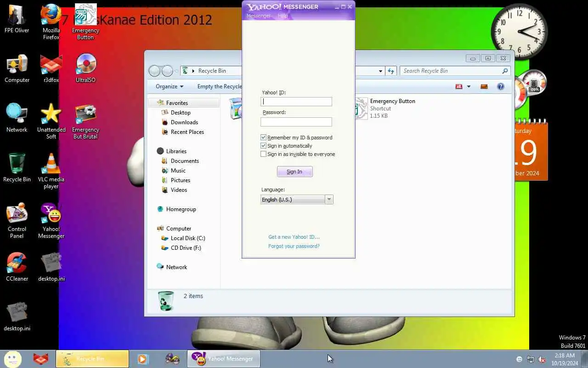Viewport: 588px width, 368px height.
Task: Click the refresh button beside address bar
Action: tap(391, 71)
